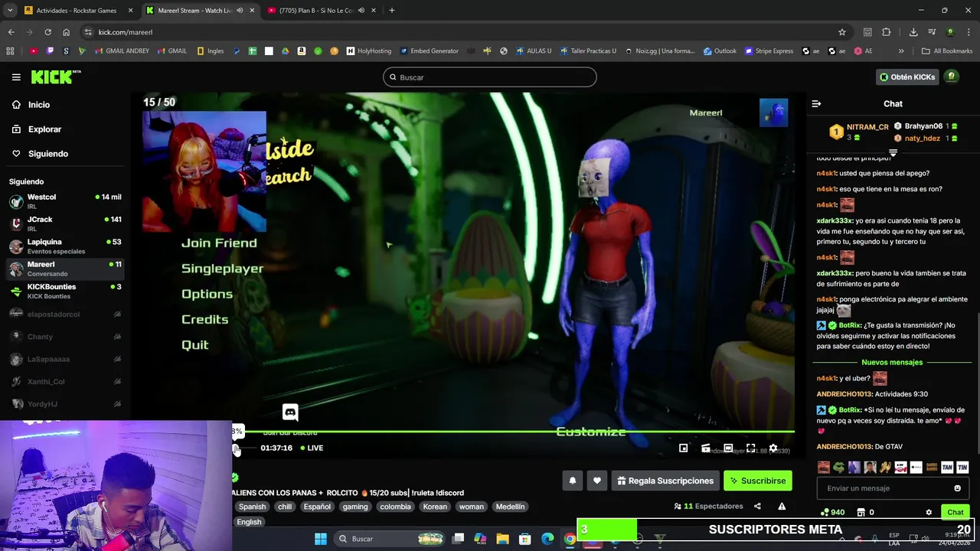Insert the TIN emote
This screenshot has height=551, width=980.
pos(962,468)
